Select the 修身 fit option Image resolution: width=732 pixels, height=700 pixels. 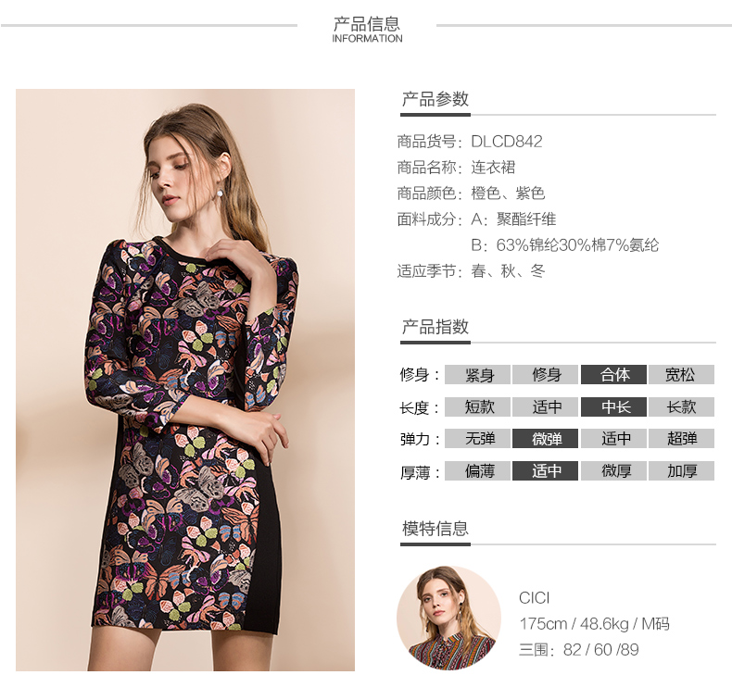[545, 374]
